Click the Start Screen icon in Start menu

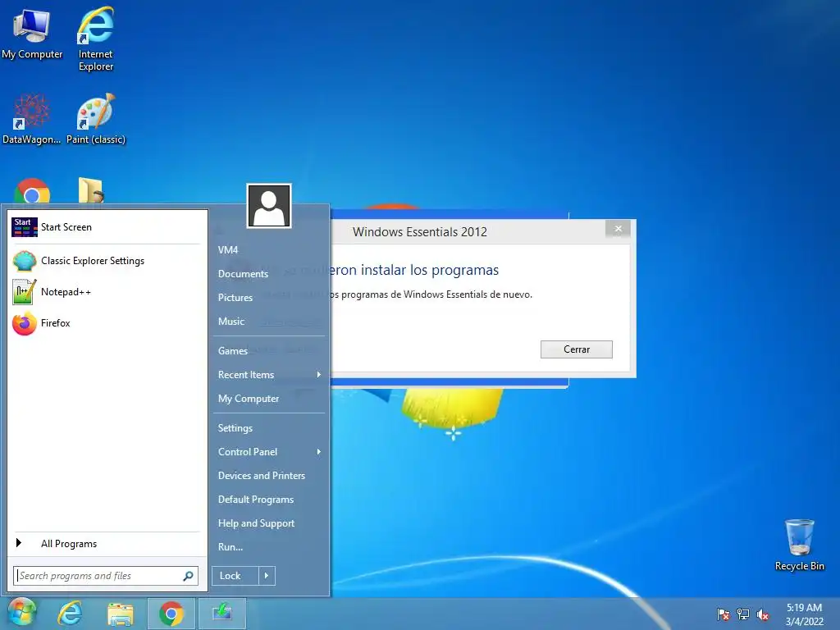(x=25, y=227)
